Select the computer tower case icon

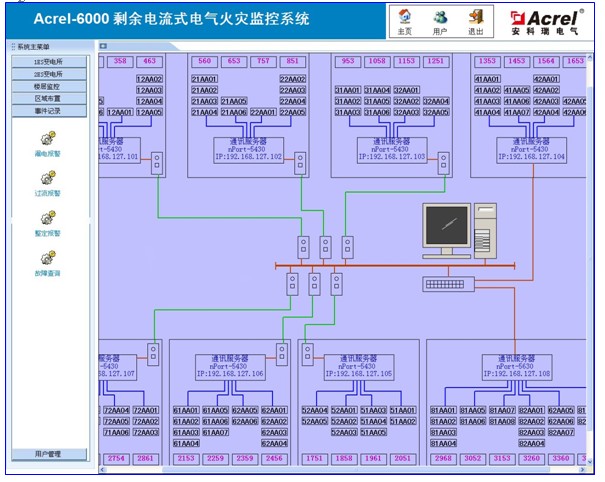485,230
